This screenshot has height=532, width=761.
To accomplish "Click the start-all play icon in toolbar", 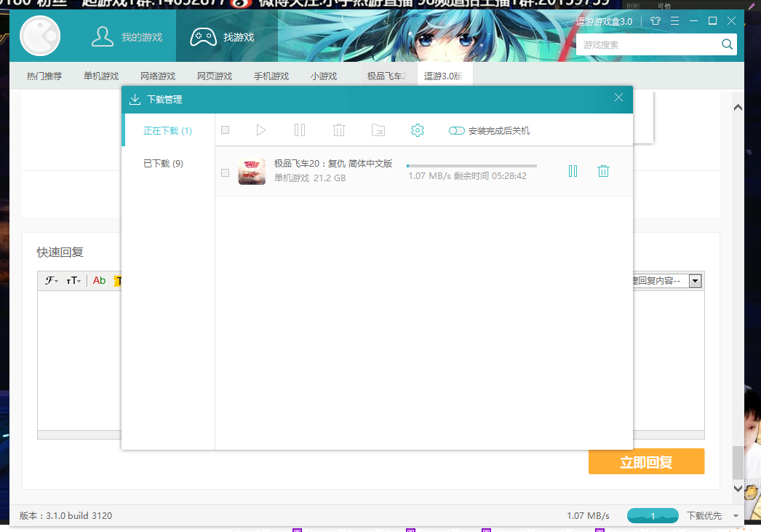I will [260, 130].
